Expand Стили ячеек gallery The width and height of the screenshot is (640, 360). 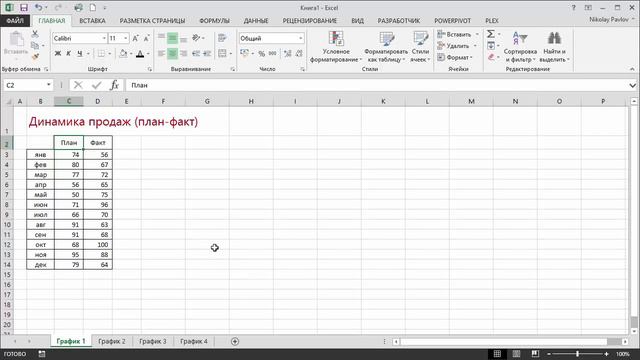tap(420, 47)
